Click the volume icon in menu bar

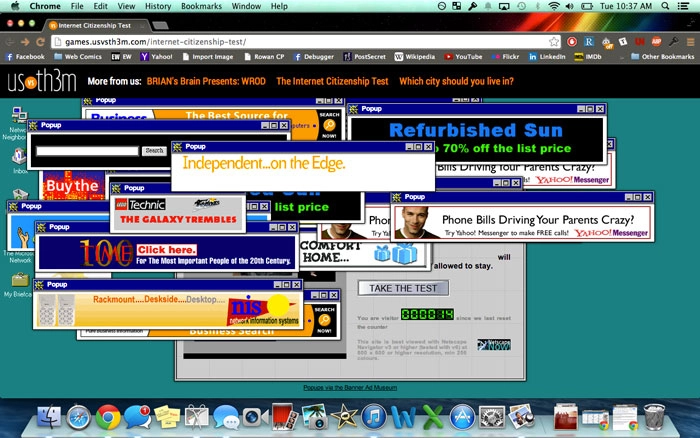[569, 6]
